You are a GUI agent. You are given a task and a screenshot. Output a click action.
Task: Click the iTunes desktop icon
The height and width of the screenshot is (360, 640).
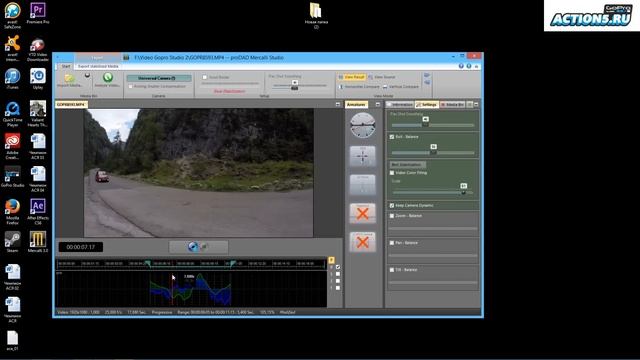[12, 79]
